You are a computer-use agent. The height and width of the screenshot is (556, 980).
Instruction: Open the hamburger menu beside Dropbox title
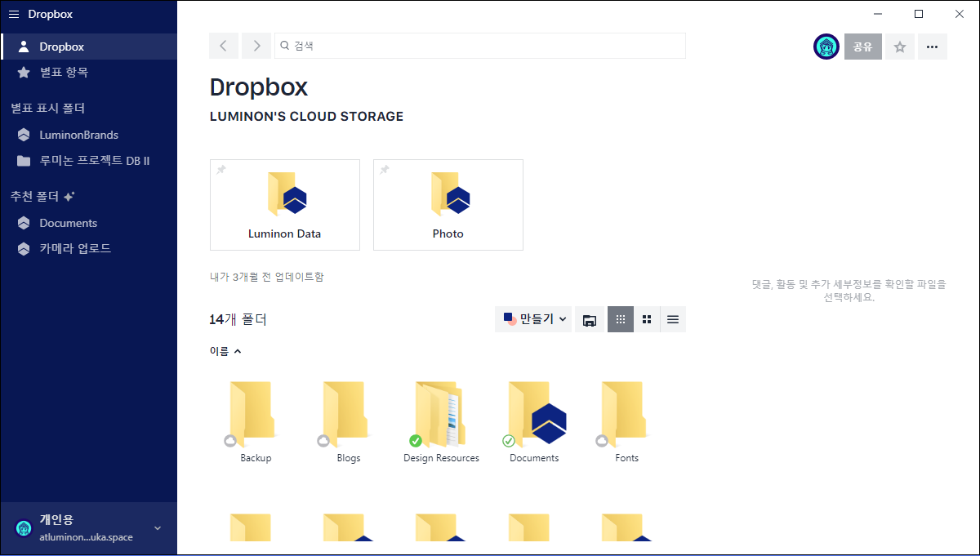pyautogui.click(x=13, y=14)
